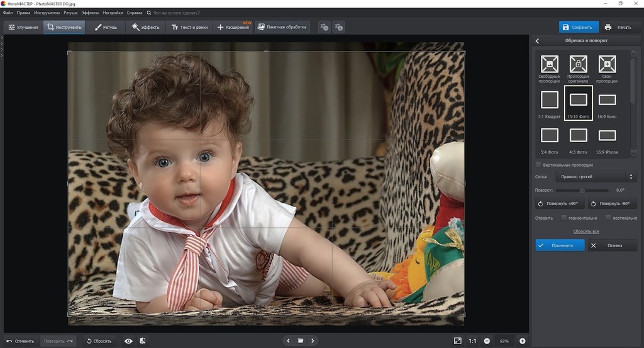
Task: Click the Поворот rotation slider
Action: [x=582, y=190]
